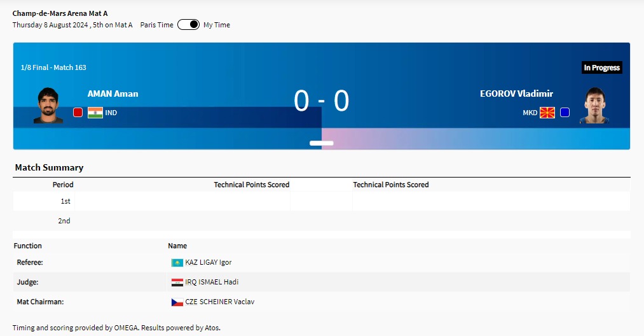Click the Kazakhstan flag beside the referee
This screenshot has width=644, height=336.
tap(177, 262)
